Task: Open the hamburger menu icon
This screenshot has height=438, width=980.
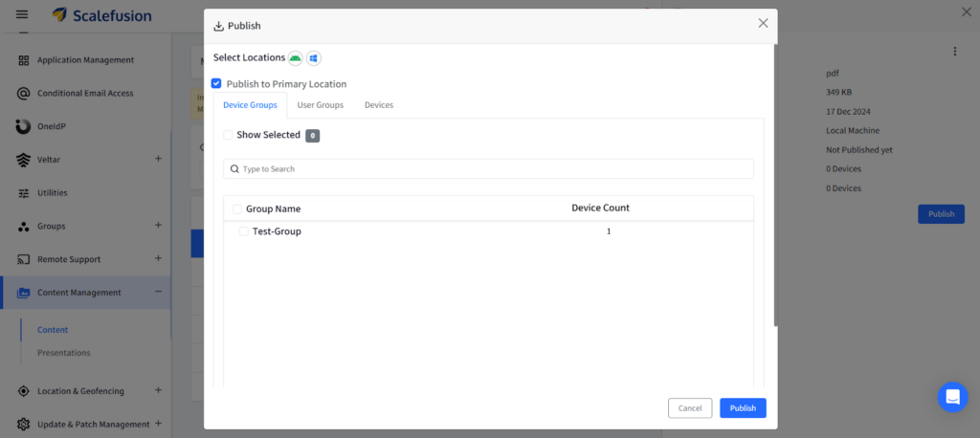Action: pyautogui.click(x=22, y=14)
